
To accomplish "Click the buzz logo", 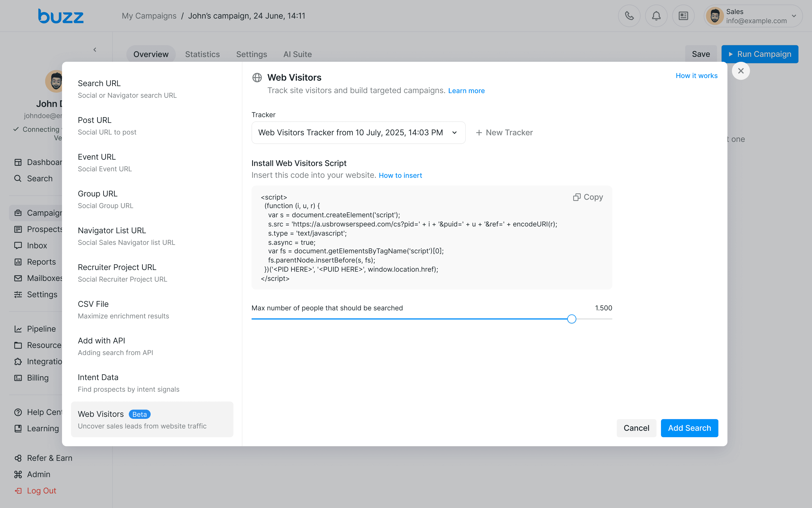I will click(x=61, y=16).
